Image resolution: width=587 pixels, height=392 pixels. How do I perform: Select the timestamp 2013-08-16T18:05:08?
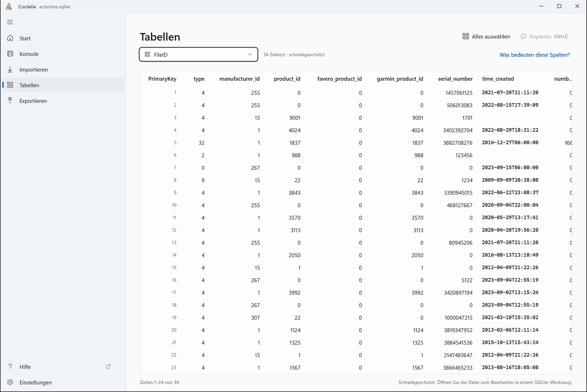point(510,367)
